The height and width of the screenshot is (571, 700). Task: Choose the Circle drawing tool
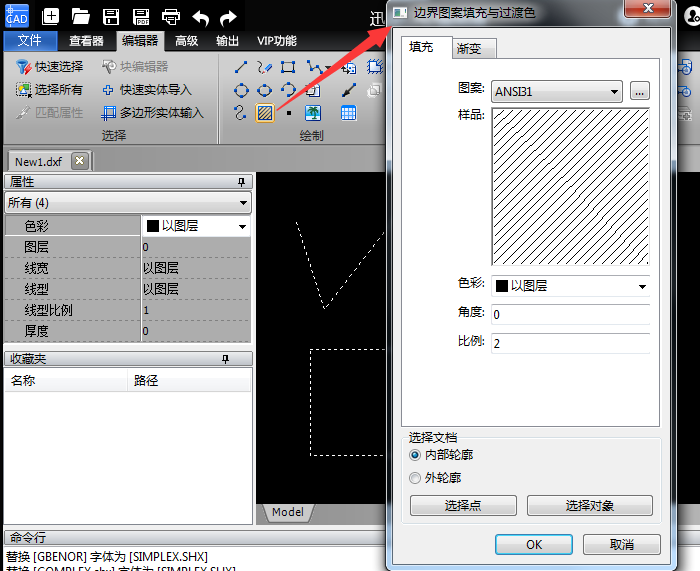pyautogui.click(x=240, y=90)
